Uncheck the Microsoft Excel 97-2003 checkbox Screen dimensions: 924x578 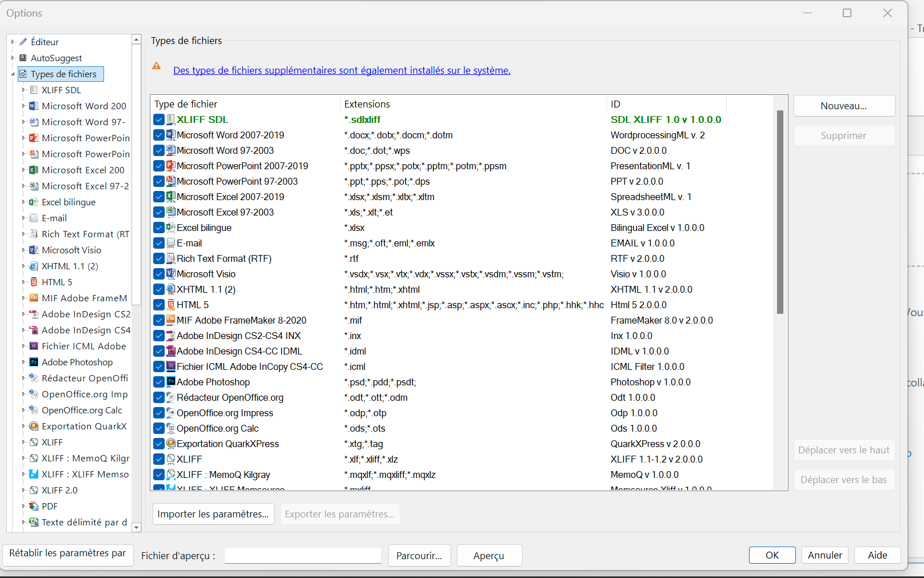point(159,212)
